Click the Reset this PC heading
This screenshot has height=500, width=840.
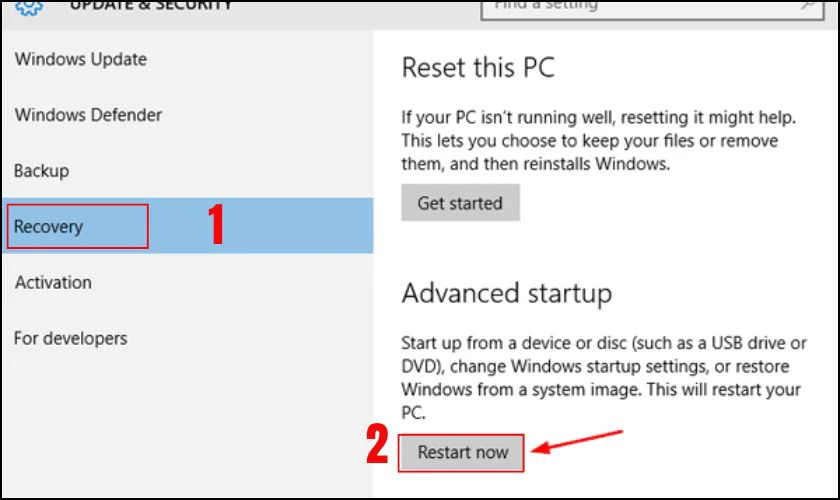coord(478,68)
